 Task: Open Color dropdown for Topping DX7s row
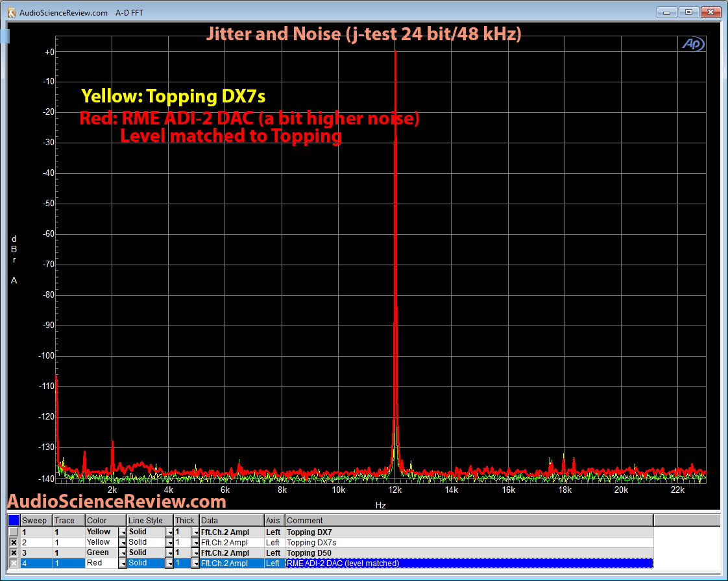coord(123,543)
